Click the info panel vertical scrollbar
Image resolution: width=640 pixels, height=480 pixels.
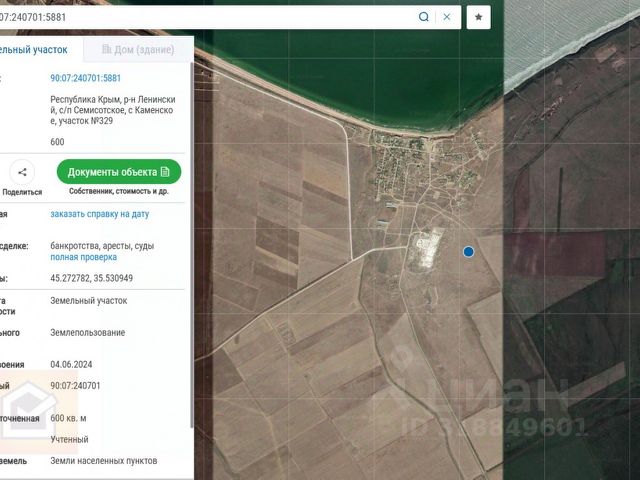[x=192, y=245]
